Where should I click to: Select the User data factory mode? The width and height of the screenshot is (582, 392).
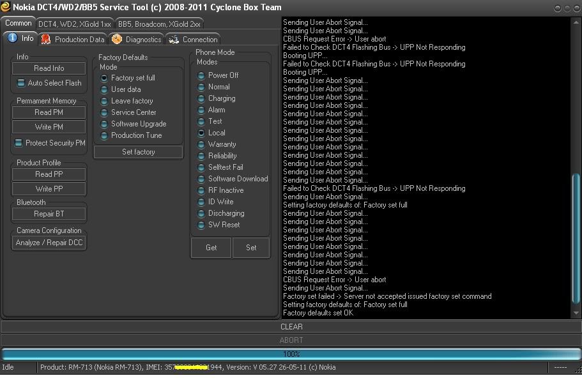pos(104,89)
